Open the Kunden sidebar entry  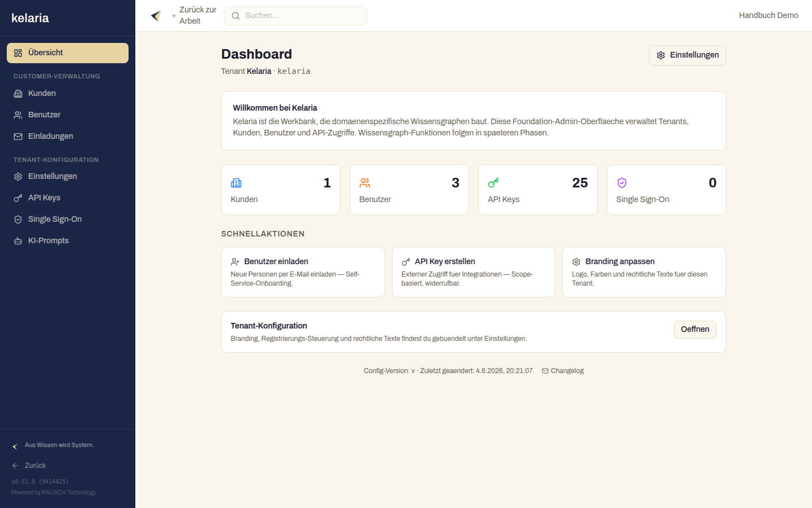click(68, 94)
